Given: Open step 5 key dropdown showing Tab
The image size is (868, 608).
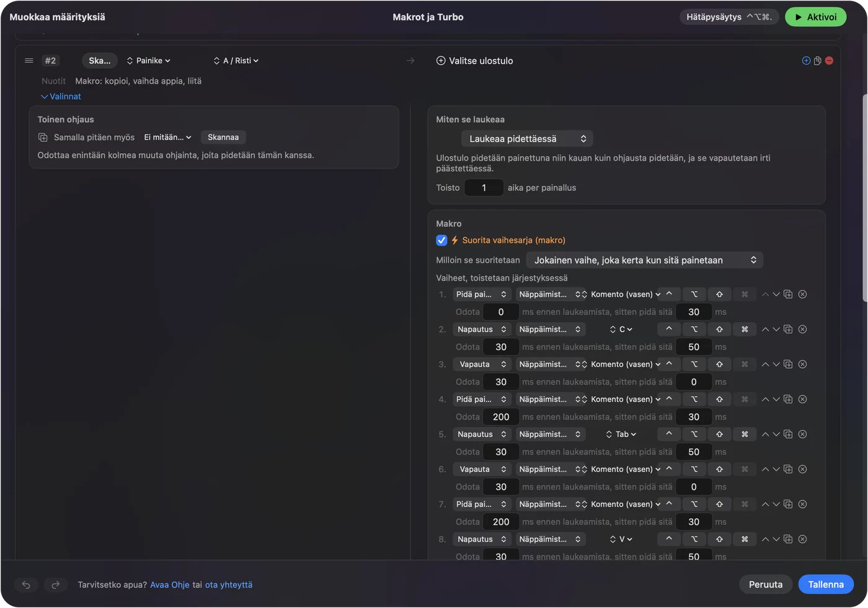Looking at the screenshot, I should click(621, 434).
